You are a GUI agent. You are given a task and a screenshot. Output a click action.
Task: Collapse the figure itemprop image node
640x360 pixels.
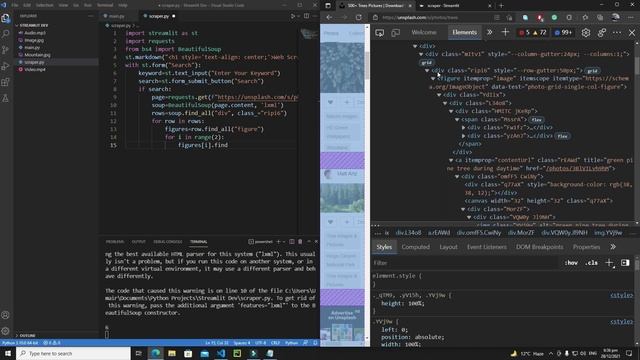[x=433, y=79]
